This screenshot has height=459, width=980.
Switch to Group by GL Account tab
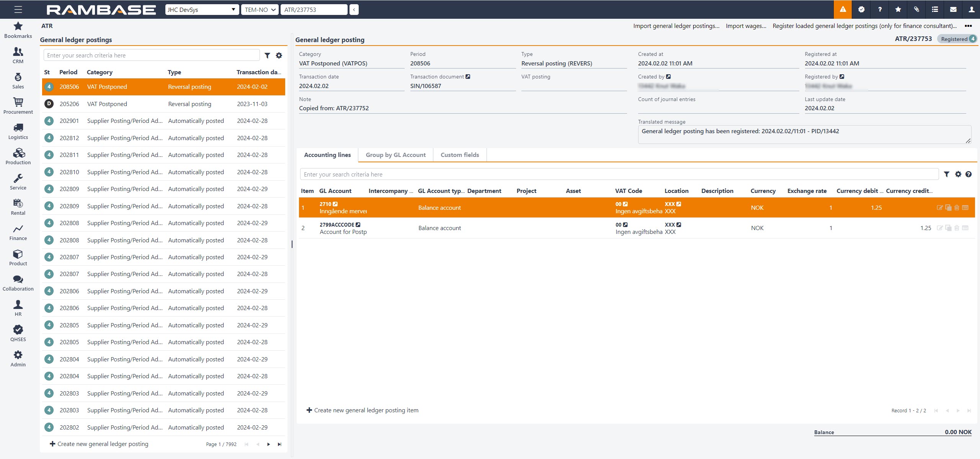(395, 155)
